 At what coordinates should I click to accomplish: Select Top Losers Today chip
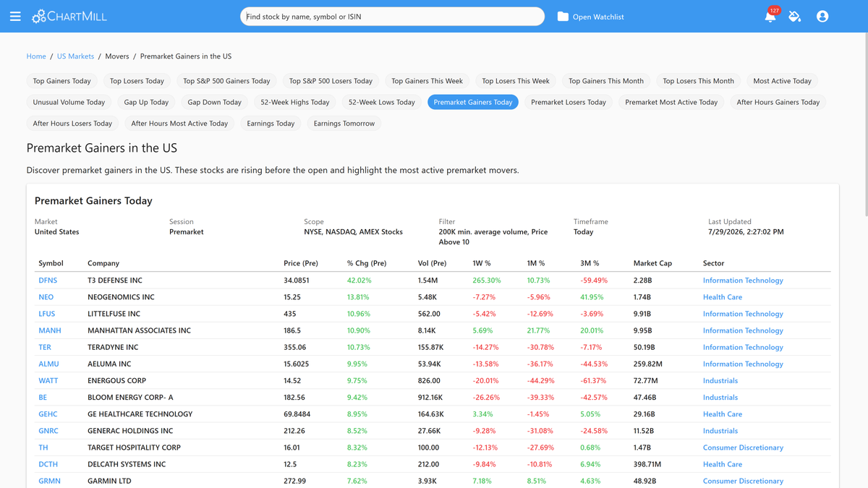coord(137,81)
